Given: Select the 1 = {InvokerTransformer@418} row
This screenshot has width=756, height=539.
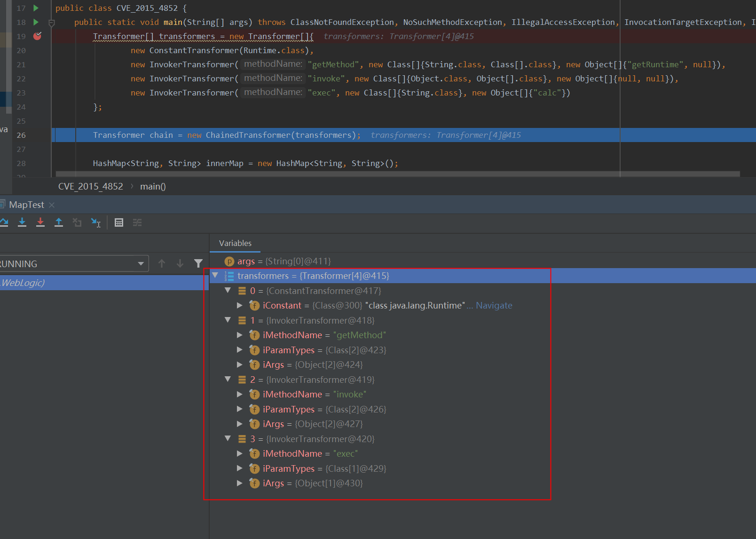Looking at the screenshot, I should [x=483, y=320].
